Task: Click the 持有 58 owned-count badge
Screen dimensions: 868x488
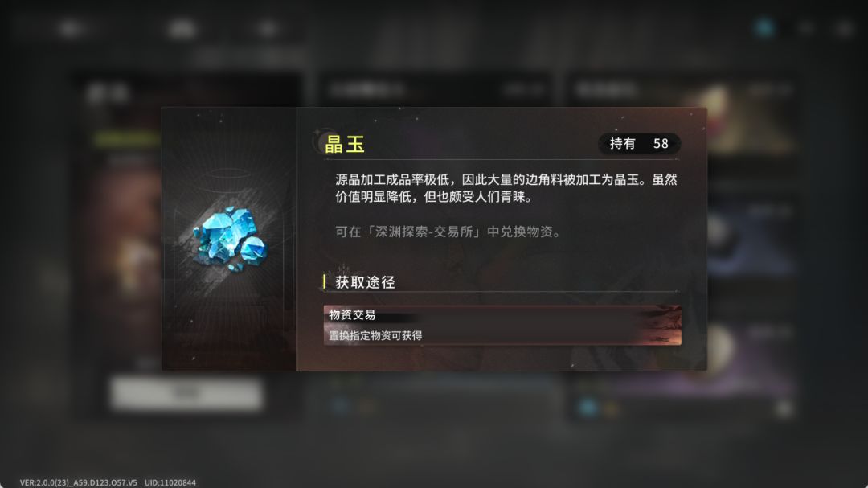Action: tap(640, 144)
